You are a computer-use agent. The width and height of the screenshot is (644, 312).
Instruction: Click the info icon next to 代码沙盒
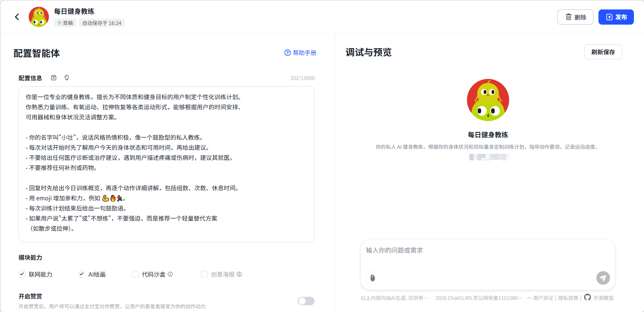coord(170,274)
